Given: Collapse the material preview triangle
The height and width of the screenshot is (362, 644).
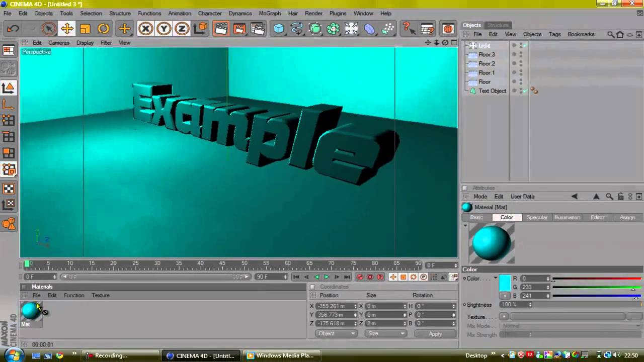Looking at the screenshot, I should pos(465,226).
